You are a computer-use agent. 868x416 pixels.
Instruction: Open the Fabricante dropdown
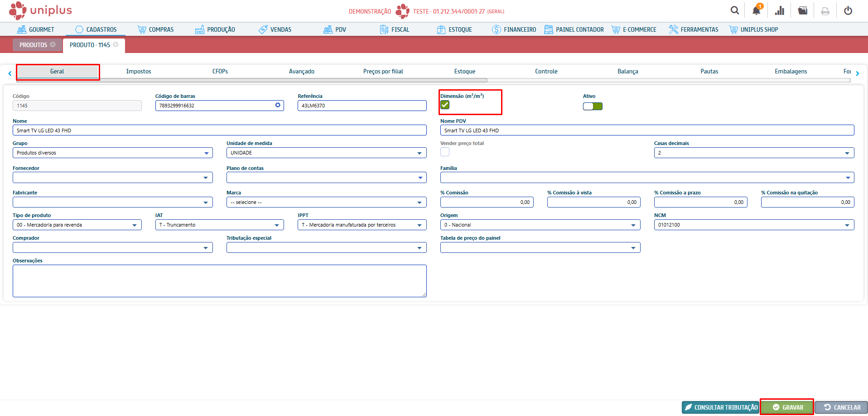[x=113, y=202]
